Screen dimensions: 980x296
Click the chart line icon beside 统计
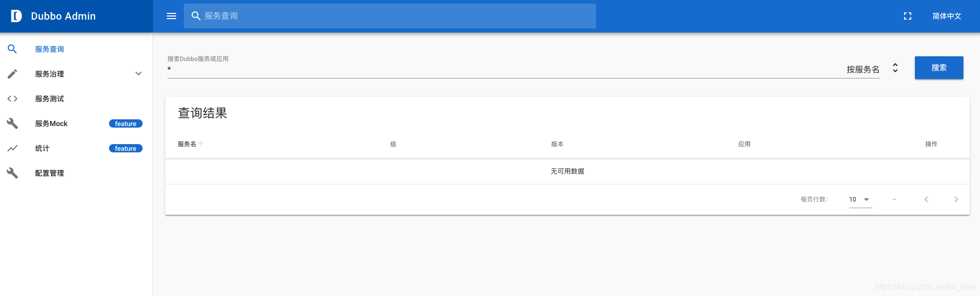click(12, 148)
